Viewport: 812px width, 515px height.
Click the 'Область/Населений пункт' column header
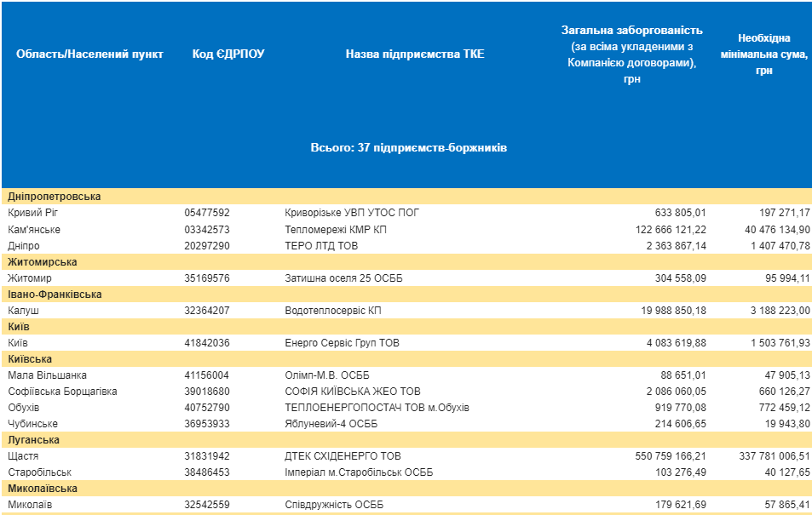point(89,54)
